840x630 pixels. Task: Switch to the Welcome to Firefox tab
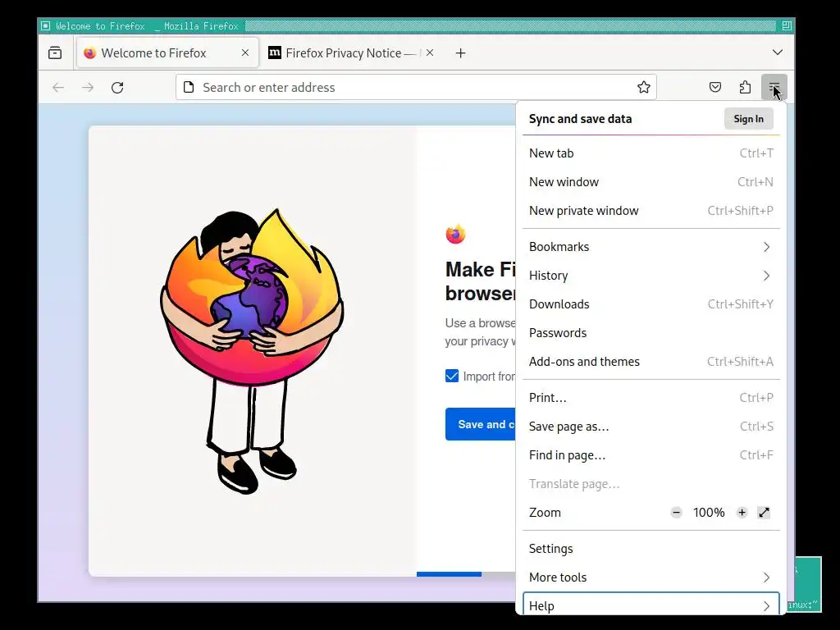pyautogui.click(x=167, y=52)
